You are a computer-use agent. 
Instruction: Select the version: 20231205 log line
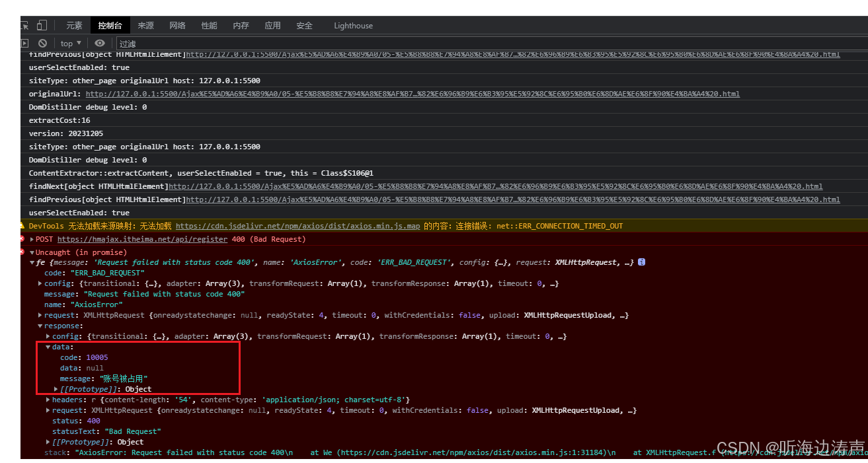coord(66,133)
